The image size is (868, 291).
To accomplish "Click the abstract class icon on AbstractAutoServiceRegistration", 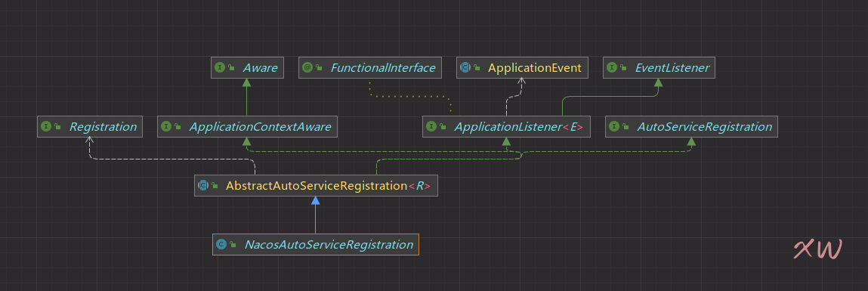I will point(203,186).
